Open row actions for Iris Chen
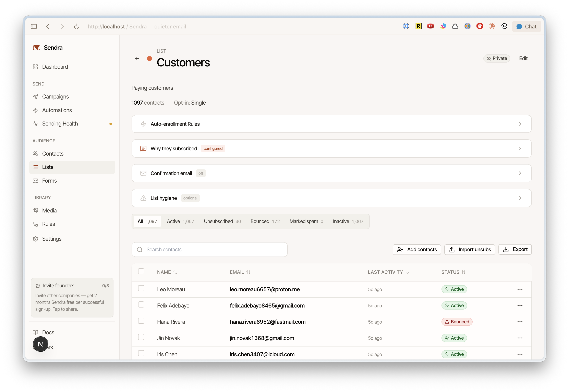The height and width of the screenshot is (392, 569). 520,354
